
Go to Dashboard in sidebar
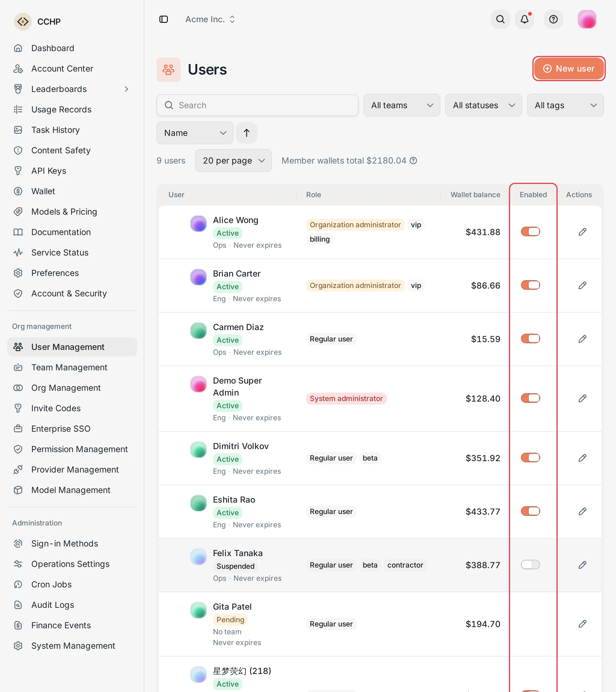click(72, 48)
